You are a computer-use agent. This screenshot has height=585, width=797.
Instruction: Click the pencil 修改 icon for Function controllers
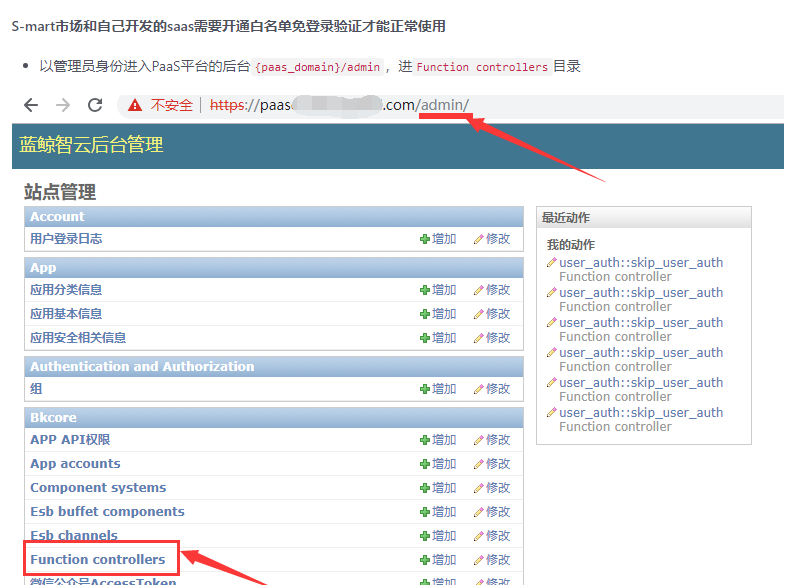478,560
